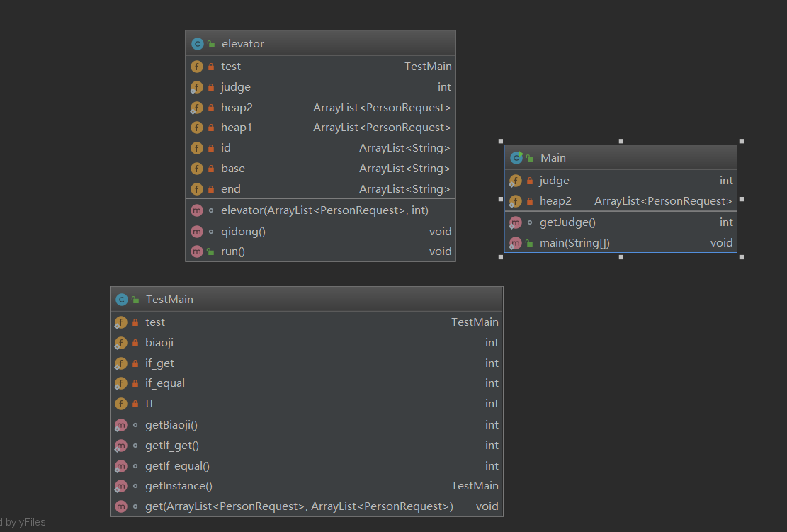787x532 pixels.
Task: Click the bottom-left resize handle of Main node
Action: 501,257
